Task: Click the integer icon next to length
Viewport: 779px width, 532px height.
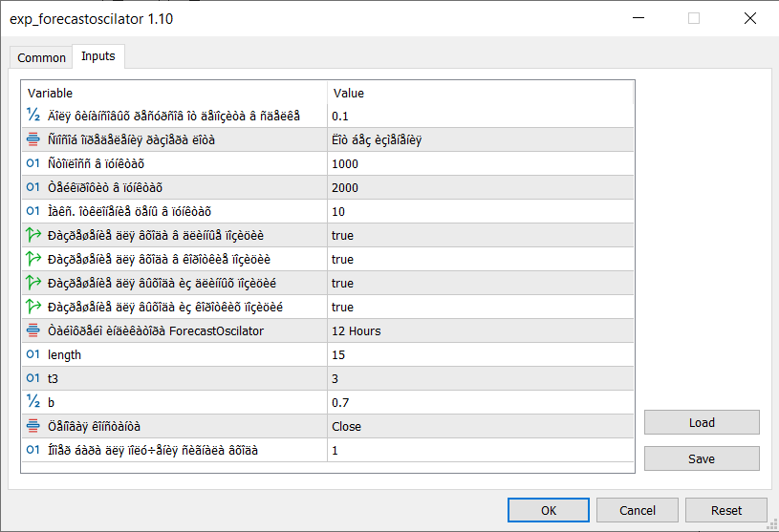Action: pos(33,354)
